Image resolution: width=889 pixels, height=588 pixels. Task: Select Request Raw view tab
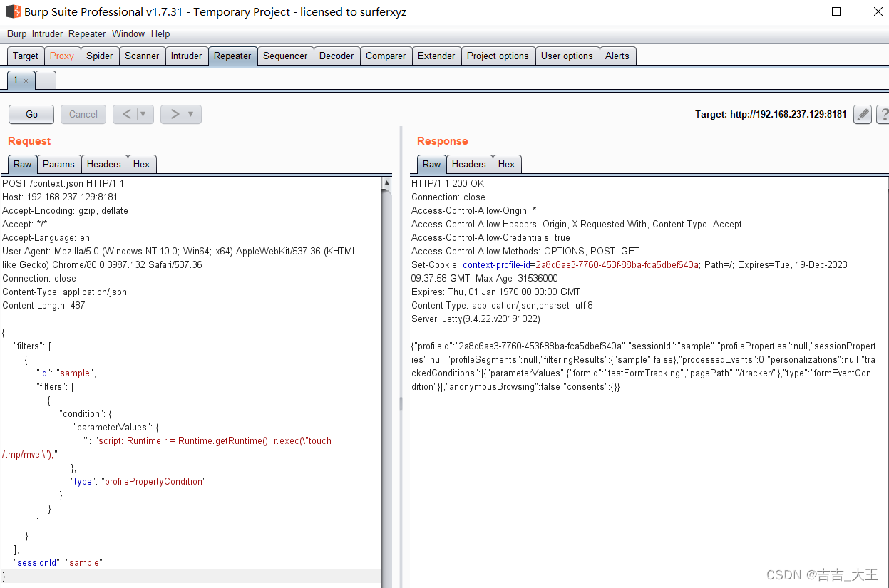(x=23, y=164)
